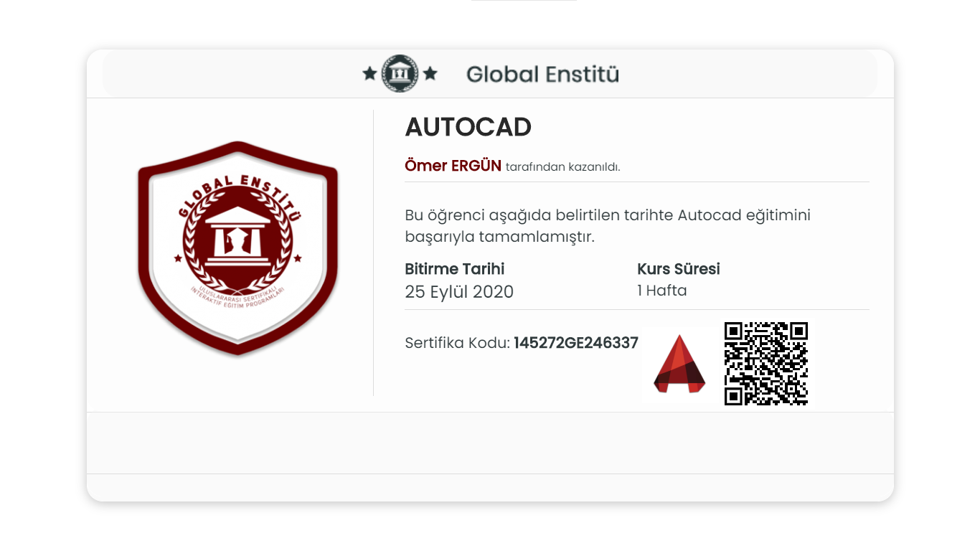Image resolution: width=980 pixels, height=551 pixels.
Task: Click the small star left of shield emblem
Action: [178, 258]
